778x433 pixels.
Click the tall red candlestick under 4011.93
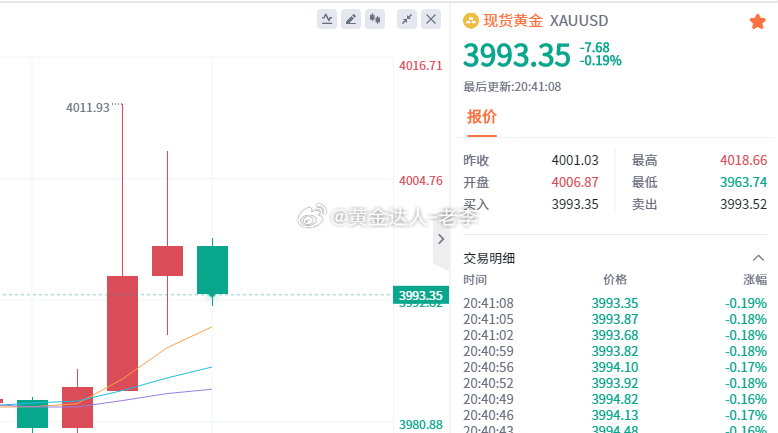click(123, 333)
